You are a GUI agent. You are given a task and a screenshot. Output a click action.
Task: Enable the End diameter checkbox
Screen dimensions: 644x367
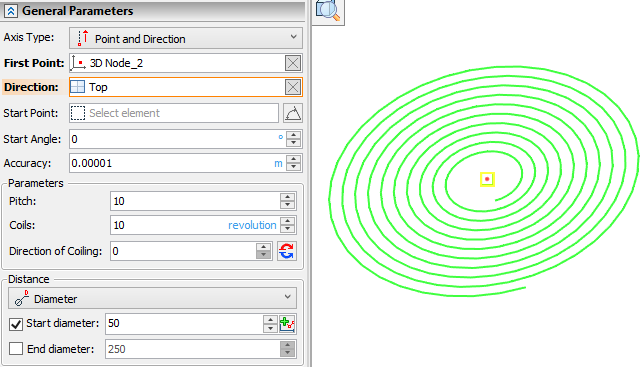pyautogui.click(x=16, y=349)
